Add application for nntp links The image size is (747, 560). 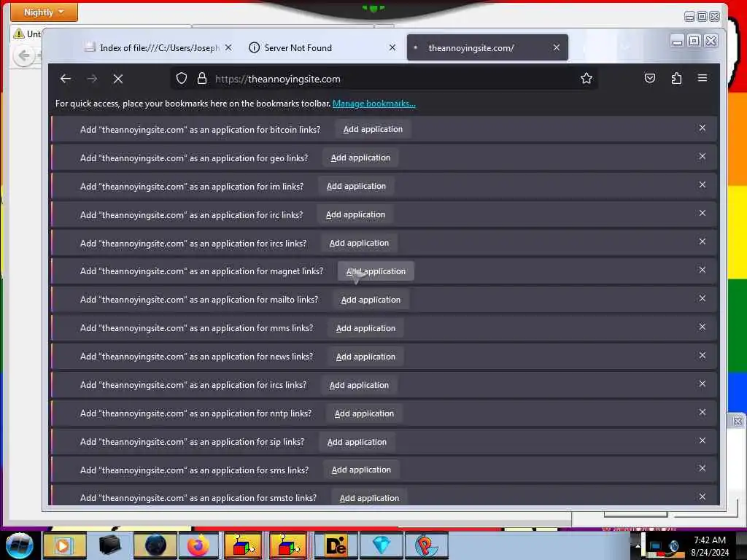tap(365, 414)
